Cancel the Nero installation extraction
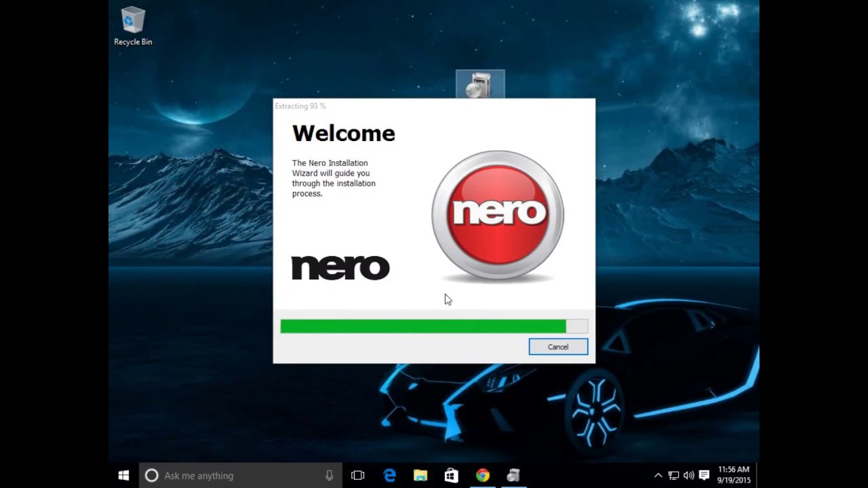This screenshot has width=868, height=488. pos(558,346)
